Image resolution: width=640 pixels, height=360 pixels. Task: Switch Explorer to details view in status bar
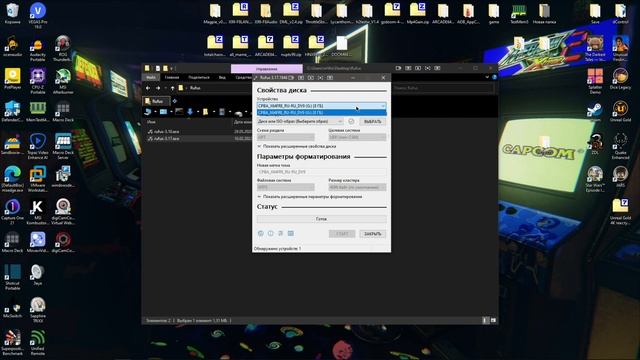[x=485, y=320]
